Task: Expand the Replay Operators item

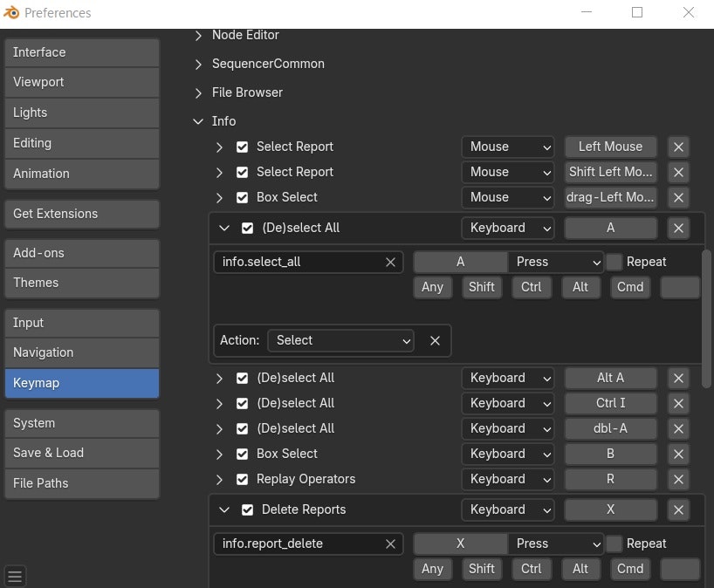Action: click(x=219, y=479)
